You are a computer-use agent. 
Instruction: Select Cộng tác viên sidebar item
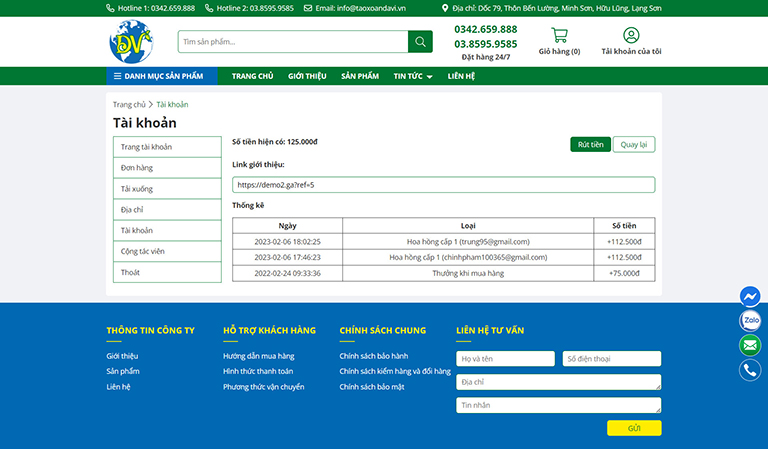tap(167, 251)
